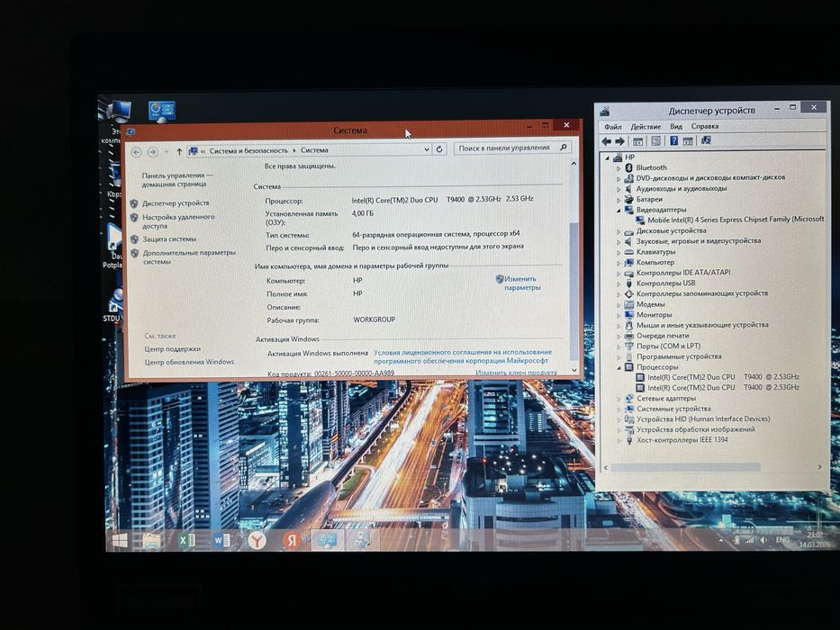Click Система и безопасность breadcrumb
The height and width of the screenshot is (630, 840).
(x=248, y=151)
